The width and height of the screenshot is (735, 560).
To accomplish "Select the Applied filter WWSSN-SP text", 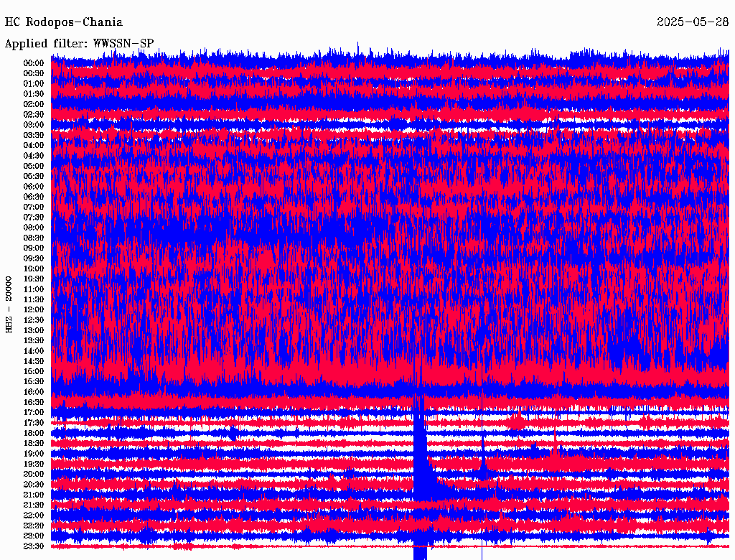I will (79, 43).
